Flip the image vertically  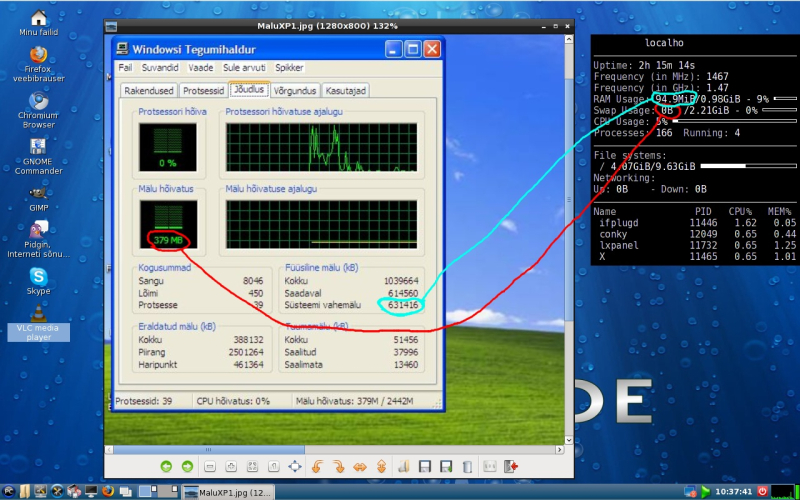pyautogui.click(x=381, y=466)
